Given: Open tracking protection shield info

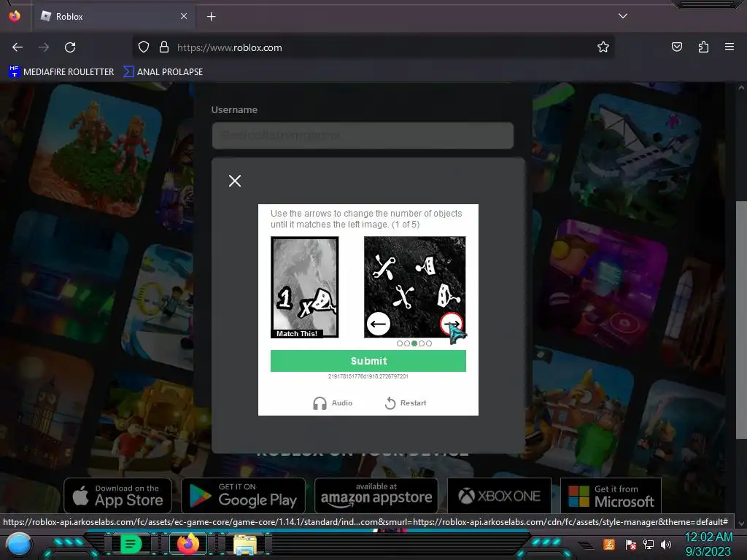Looking at the screenshot, I should tap(144, 47).
